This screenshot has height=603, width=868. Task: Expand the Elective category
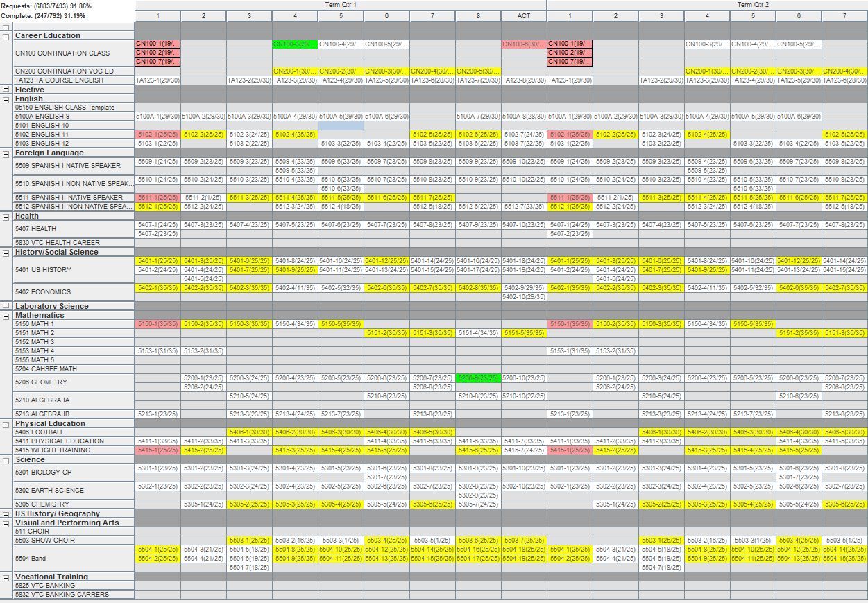(x=6, y=90)
